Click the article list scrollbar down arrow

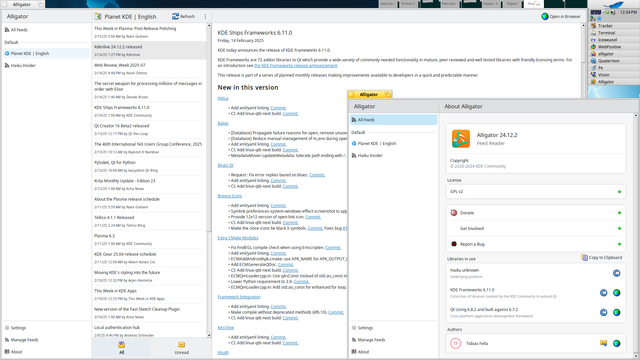point(209,335)
